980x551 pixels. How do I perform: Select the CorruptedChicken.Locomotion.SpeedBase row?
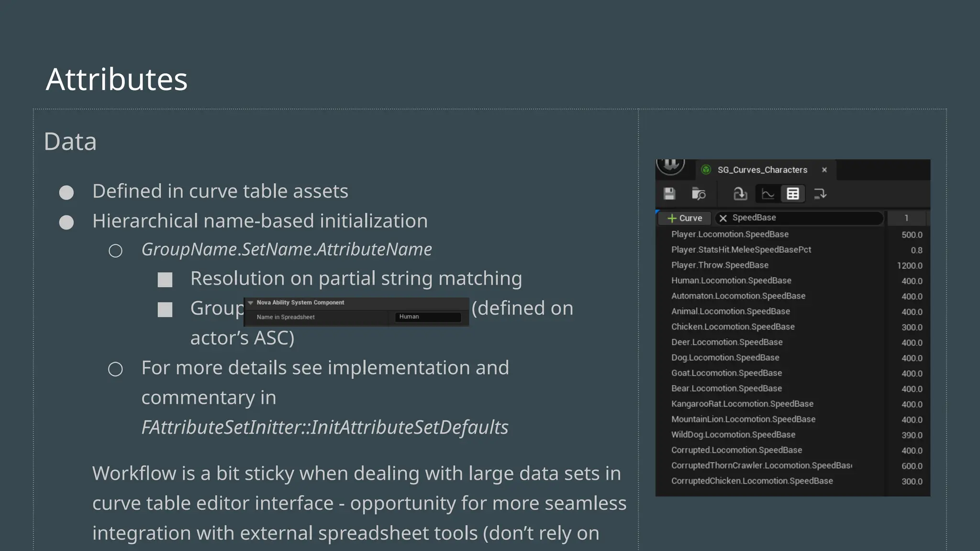pyautogui.click(x=792, y=481)
